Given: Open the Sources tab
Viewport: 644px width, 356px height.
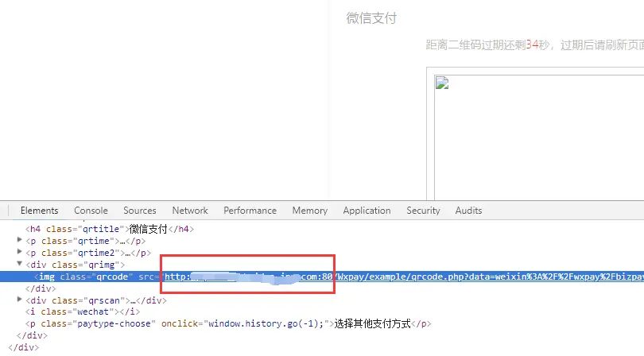Looking at the screenshot, I should tap(140, 211).
